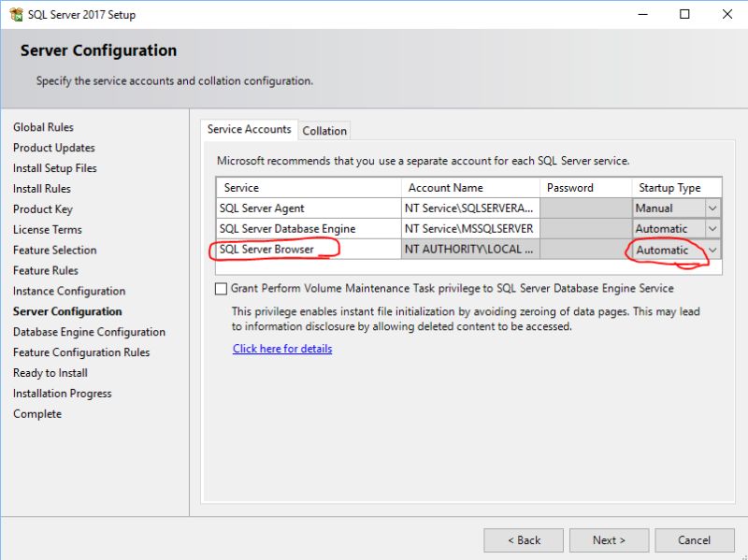Select Feature Selection in the sidebar
Image resolution: width=748 pixels, height=560 pixels.
click(54, 250)
